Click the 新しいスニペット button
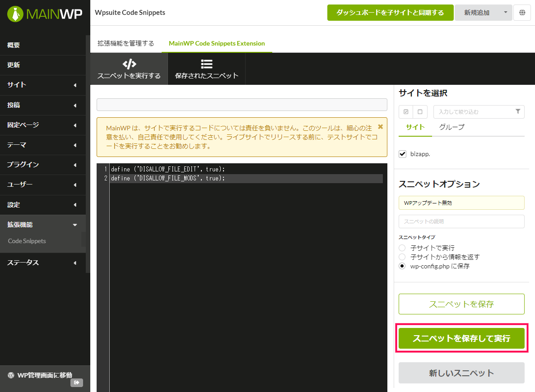Viewport: 535px width, 392px height. (x=461, y=373)
